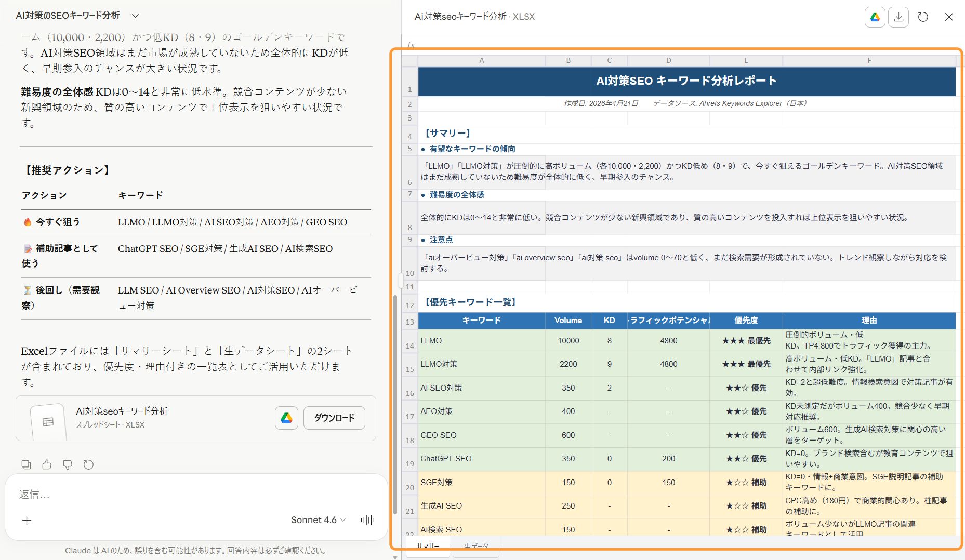965x560 pixels.
Task: Close the XLSX preview panel
Action: (x=949, y=17)
